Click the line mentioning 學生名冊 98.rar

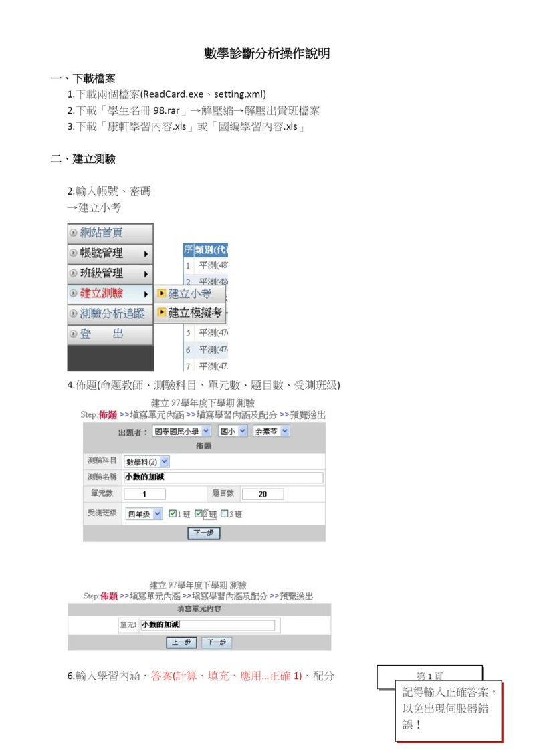point(193,110)
